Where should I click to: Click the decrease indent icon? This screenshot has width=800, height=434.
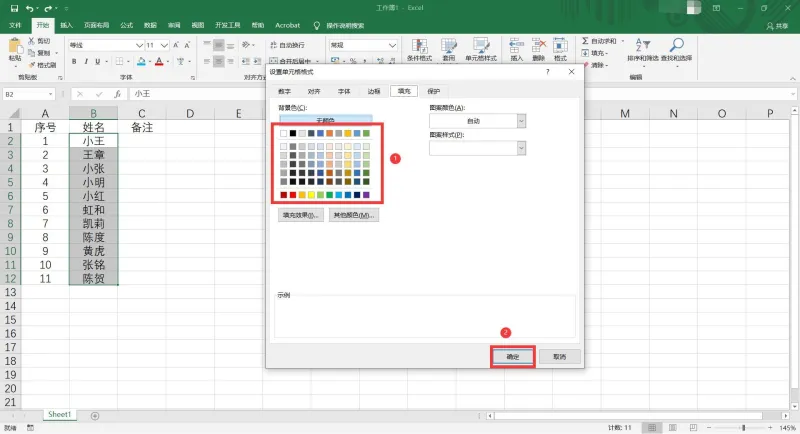(245, 61)
